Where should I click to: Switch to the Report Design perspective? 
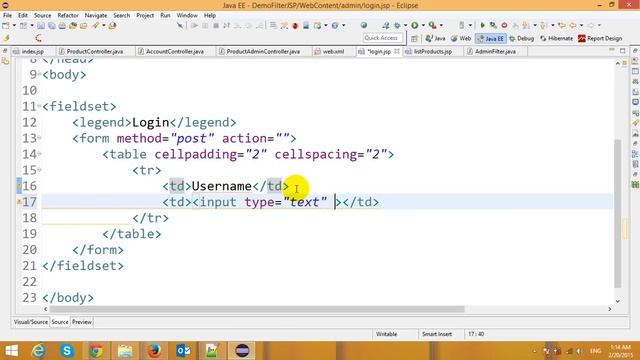point(600,38)
